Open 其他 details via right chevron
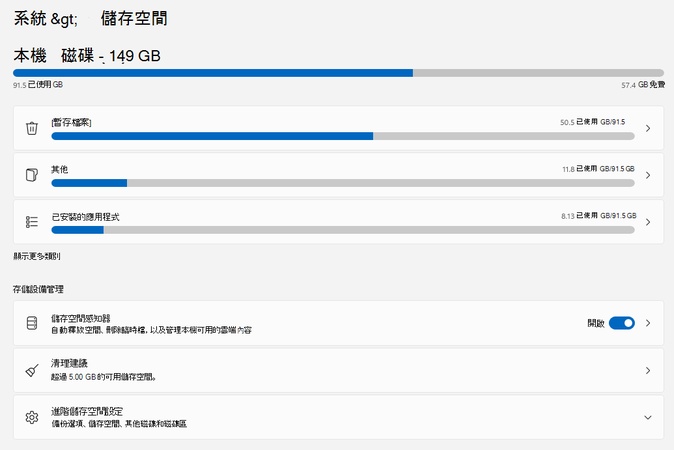This screenshot has height=450, width=674. [647, 175]
